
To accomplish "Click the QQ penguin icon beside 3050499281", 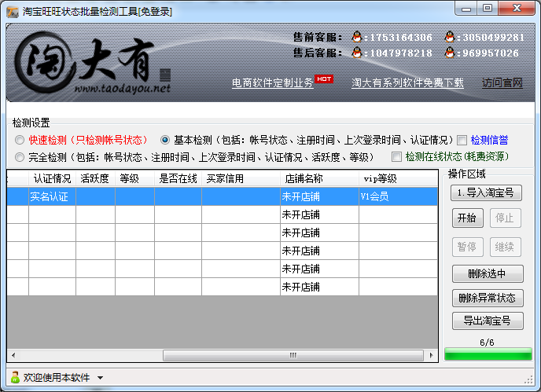I will click(x=449, y=37).
